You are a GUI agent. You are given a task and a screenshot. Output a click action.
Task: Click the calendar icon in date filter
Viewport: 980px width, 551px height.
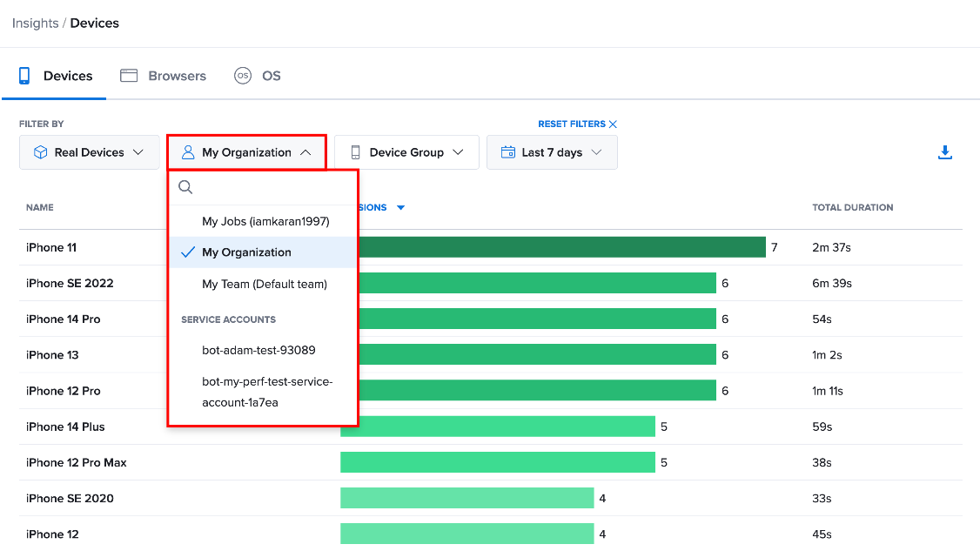(x=508, y=152)
